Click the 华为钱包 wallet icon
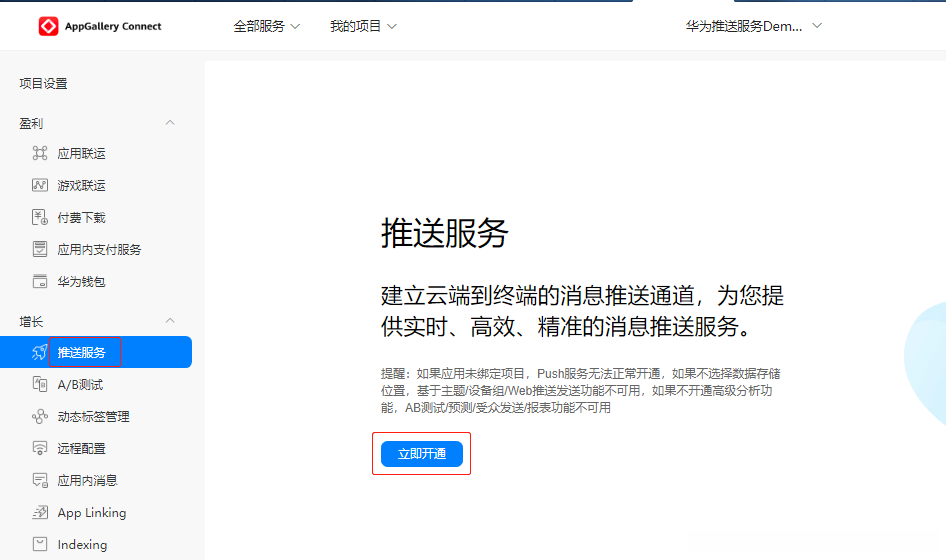946x560 pixels. pos(40,281)
